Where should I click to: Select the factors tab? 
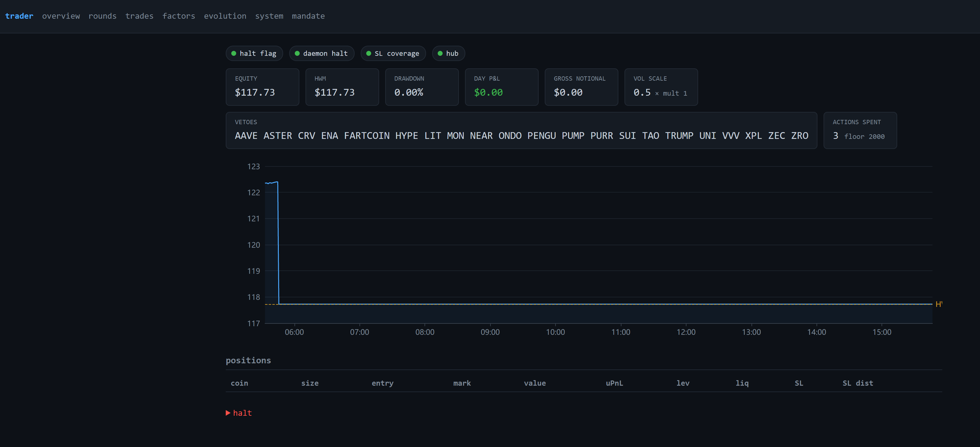pos(179,16)
